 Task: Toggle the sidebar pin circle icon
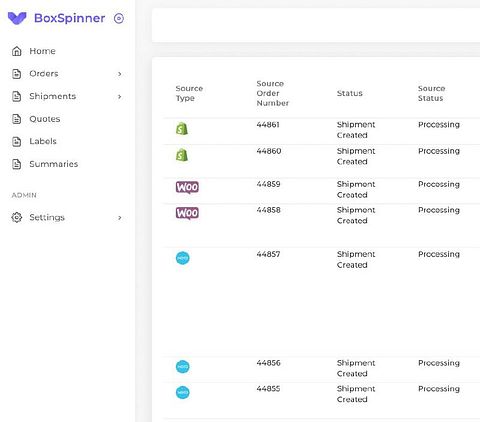(x=119, y=18)
